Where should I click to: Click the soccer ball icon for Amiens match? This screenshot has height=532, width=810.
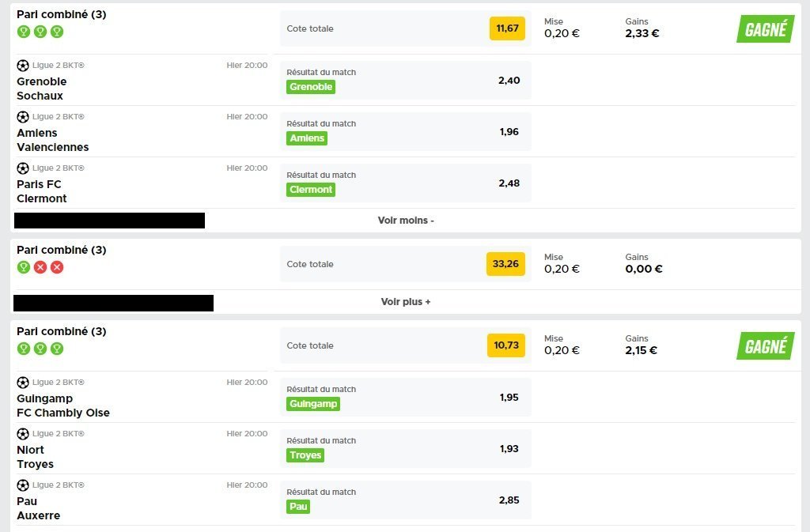[23, 117]
